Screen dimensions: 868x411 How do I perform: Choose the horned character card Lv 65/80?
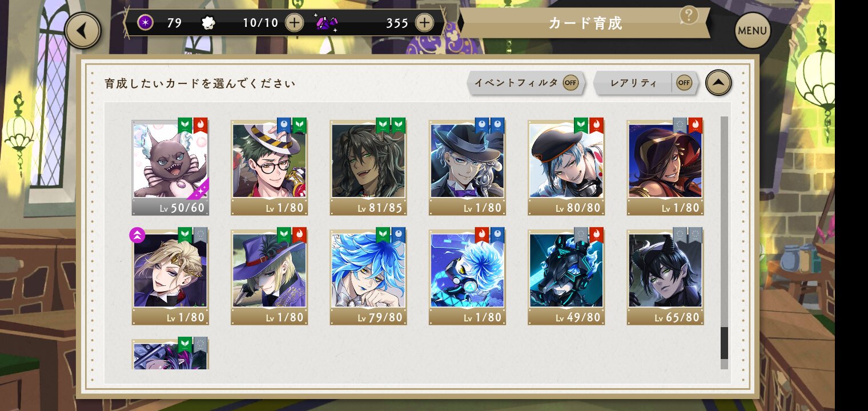pyautogui.click(x=665, y=277)
